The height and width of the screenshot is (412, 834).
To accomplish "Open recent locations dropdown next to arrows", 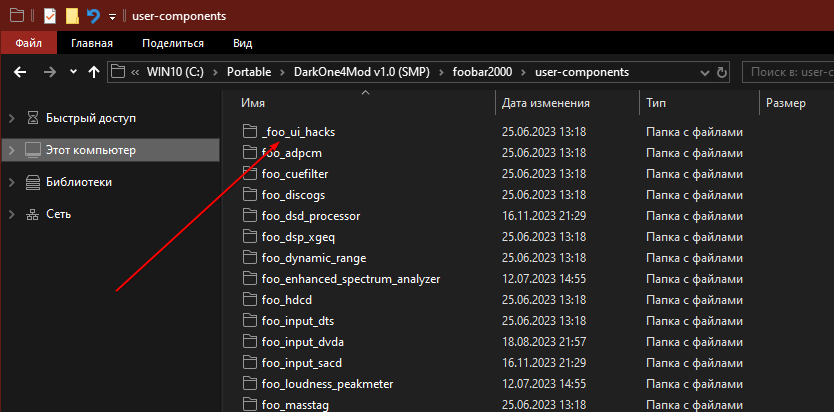I will [x=73, y=72].
